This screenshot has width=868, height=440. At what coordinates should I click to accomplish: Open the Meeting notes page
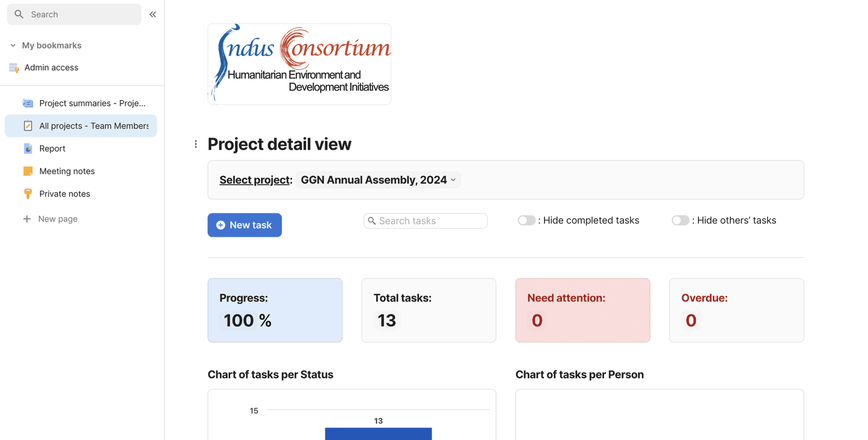pyautogui.click(x=81, y=171)
